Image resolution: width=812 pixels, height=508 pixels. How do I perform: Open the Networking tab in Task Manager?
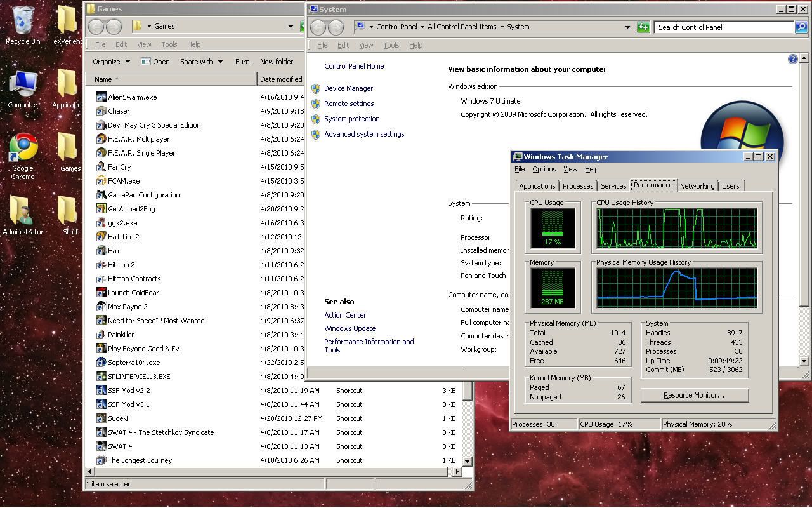click(x=697, y=186)
